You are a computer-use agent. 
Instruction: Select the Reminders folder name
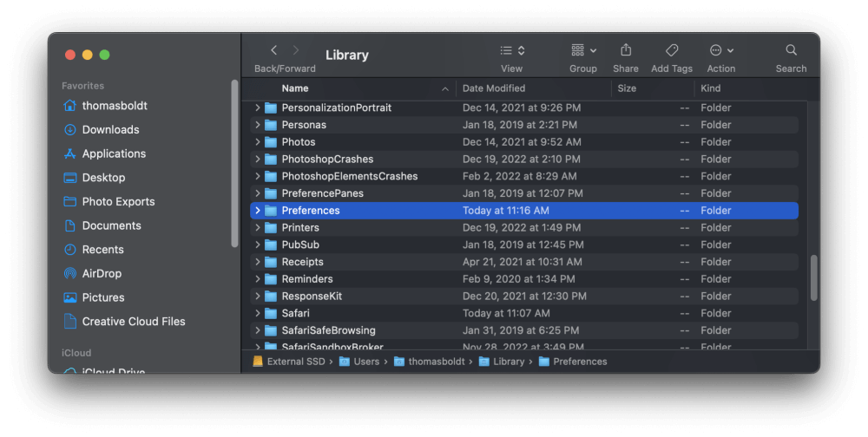307,279
